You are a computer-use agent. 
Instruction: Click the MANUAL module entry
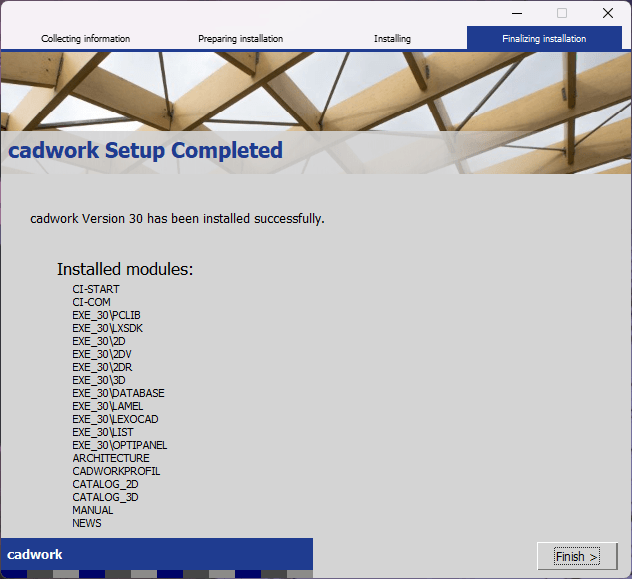(x=93, y=510)
